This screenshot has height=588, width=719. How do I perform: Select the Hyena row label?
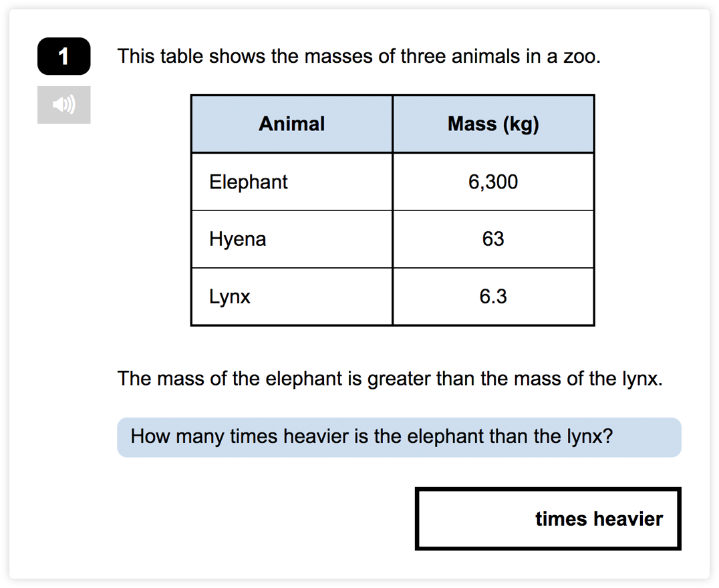[237, 239]
